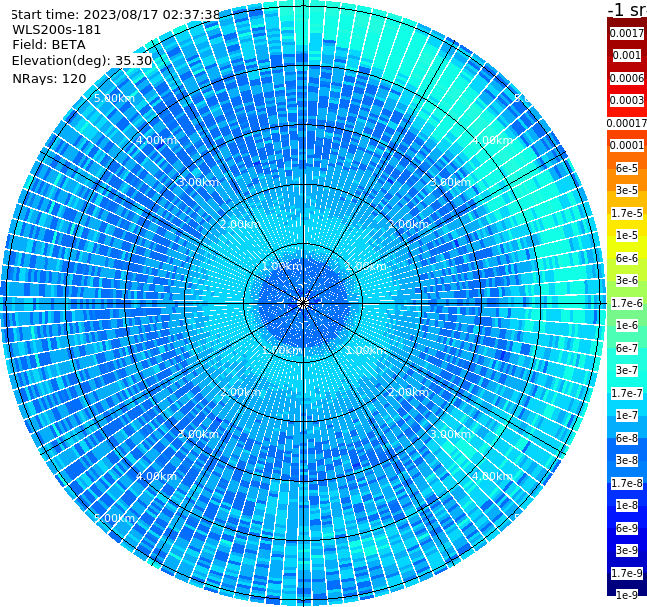Click the Field: BETA label
Viewport: 647px width, 607px height.
(49, 45)
